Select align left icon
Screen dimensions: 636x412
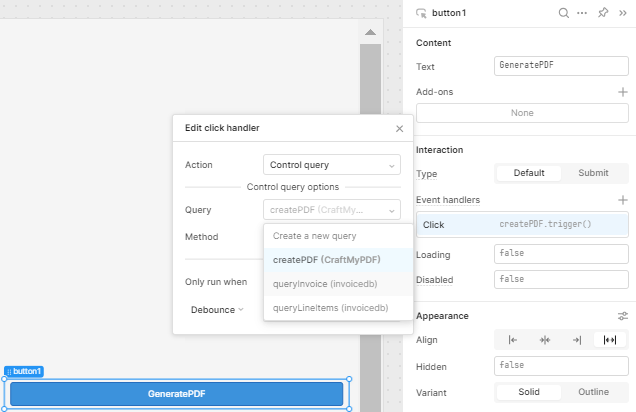513,340
